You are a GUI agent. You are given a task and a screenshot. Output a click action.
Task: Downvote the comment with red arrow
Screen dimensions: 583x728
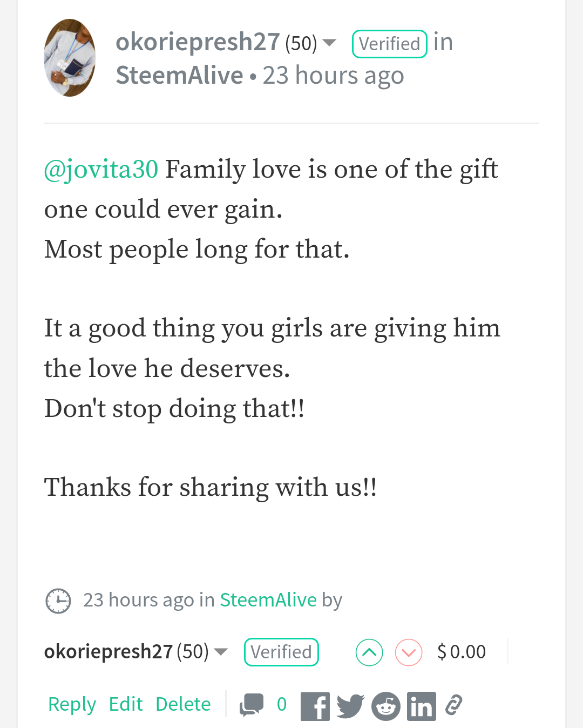click(409, 652)
